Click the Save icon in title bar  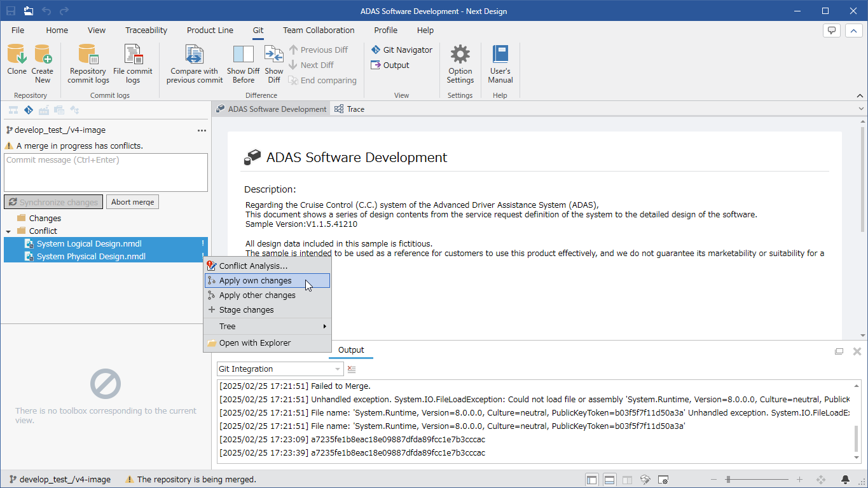click(x=11, y=11)
